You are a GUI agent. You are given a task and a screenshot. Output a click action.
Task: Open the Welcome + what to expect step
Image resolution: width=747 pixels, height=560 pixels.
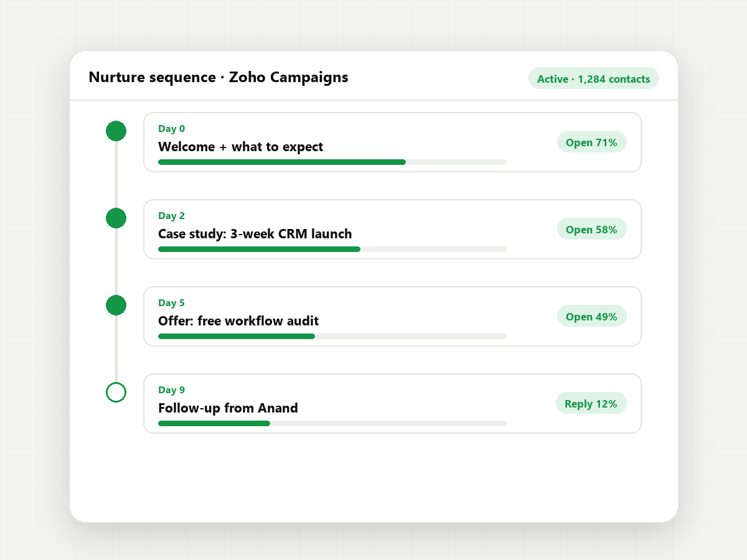coord(393,142)
